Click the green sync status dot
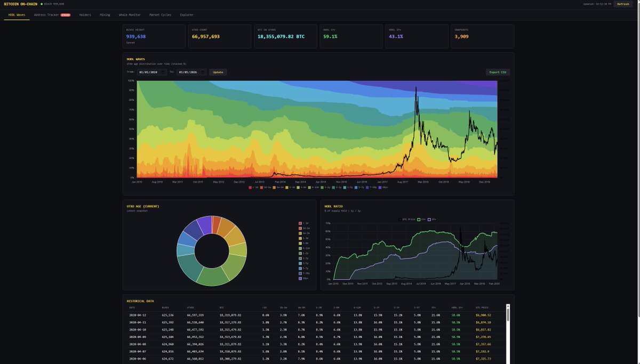640x364 pixels. coord(42,4)
